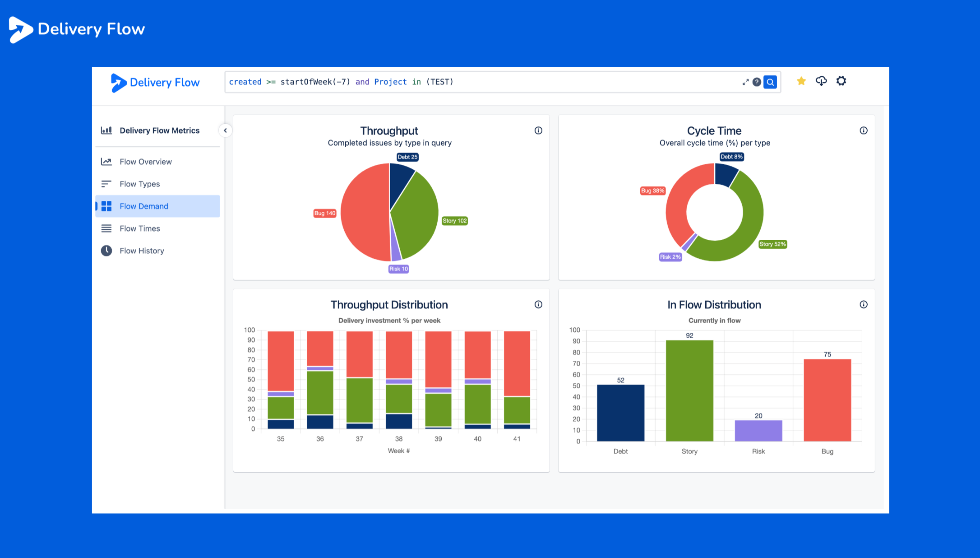Open Flow Overview in sidebar
Screen dimensions: 980x558
[145, 162]
